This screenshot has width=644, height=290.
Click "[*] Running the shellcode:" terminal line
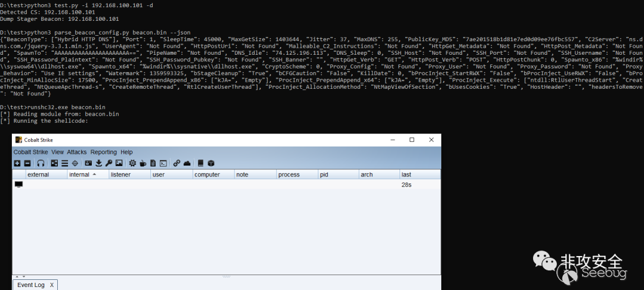[x=44, y=121]
